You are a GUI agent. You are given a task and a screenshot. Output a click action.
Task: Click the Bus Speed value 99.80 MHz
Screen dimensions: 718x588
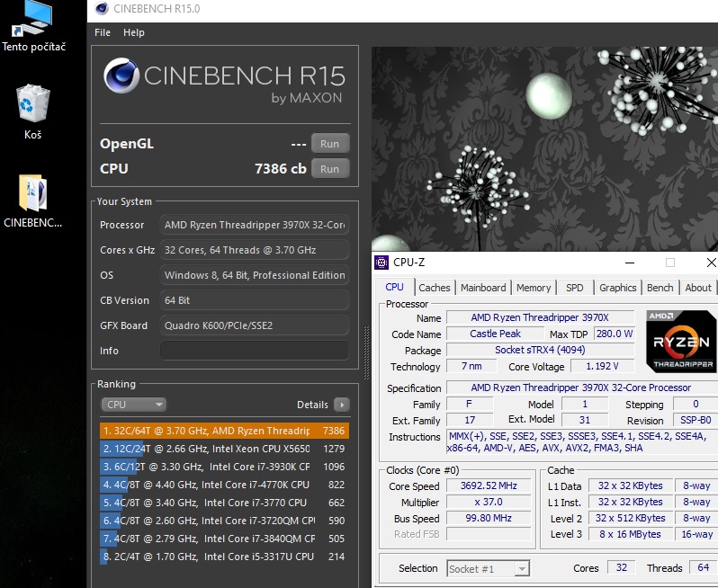[x=489, y=518]
